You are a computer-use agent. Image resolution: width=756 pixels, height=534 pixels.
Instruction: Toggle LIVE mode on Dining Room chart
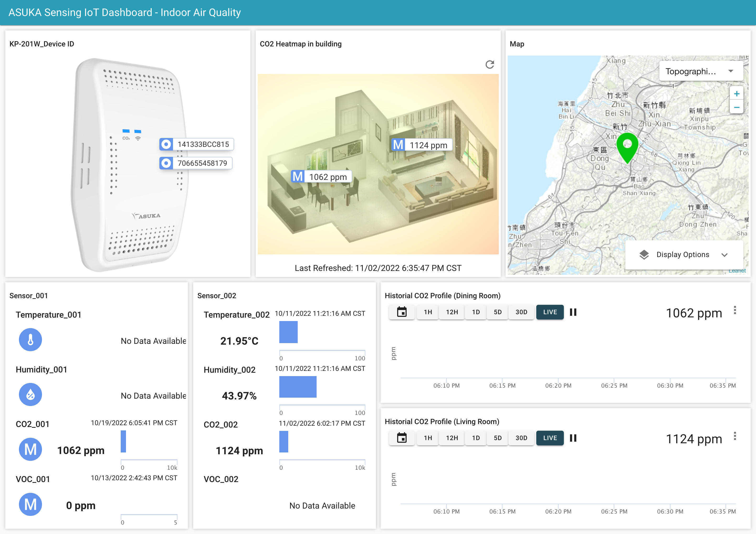point(550,312)
